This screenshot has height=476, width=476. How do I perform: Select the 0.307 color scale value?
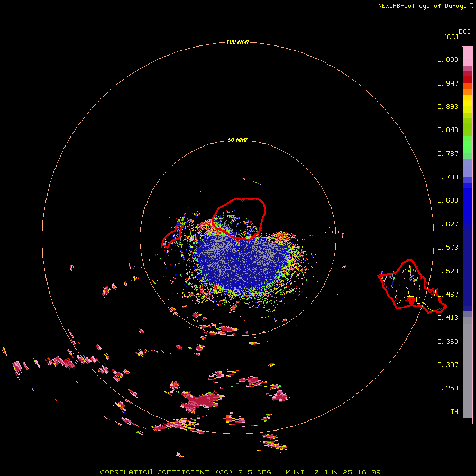(x=448, y=365)
